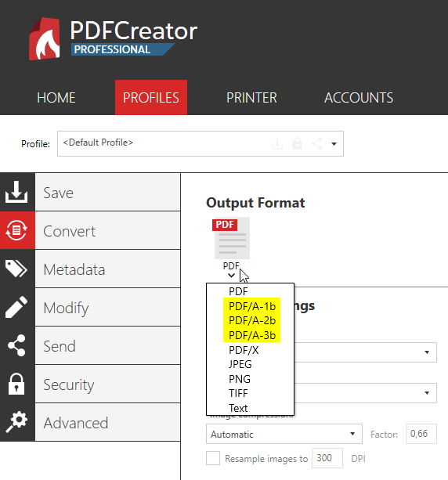Click the Convert circular arrows icon
This screenshot has height=480, width=448.
click(x=16, y=230)
